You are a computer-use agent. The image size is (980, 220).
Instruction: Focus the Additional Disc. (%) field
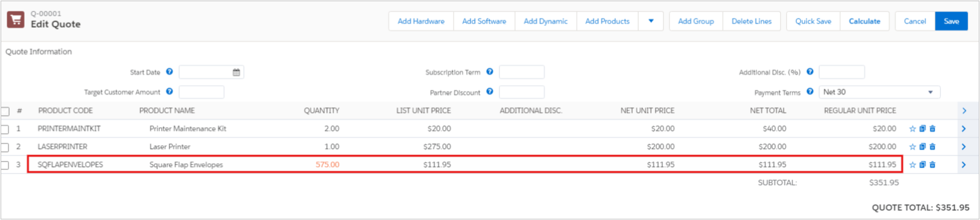pos(842,72)
